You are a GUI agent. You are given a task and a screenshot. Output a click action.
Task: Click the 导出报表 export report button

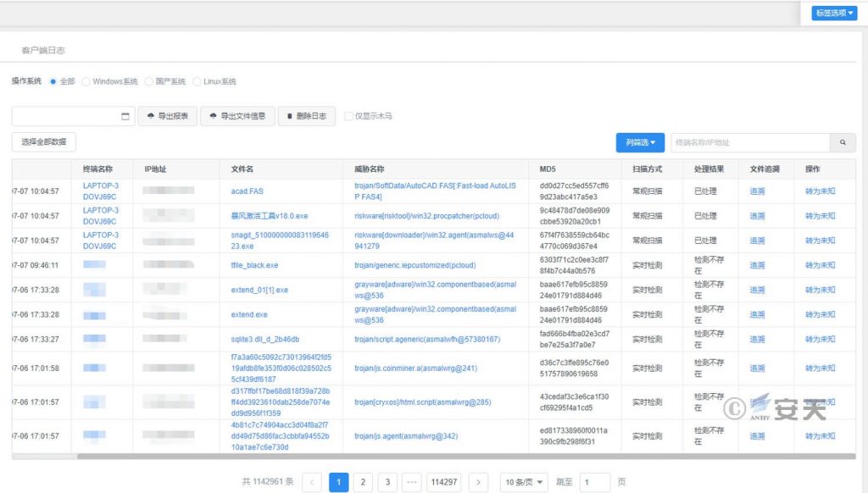(x=168, y=116)
